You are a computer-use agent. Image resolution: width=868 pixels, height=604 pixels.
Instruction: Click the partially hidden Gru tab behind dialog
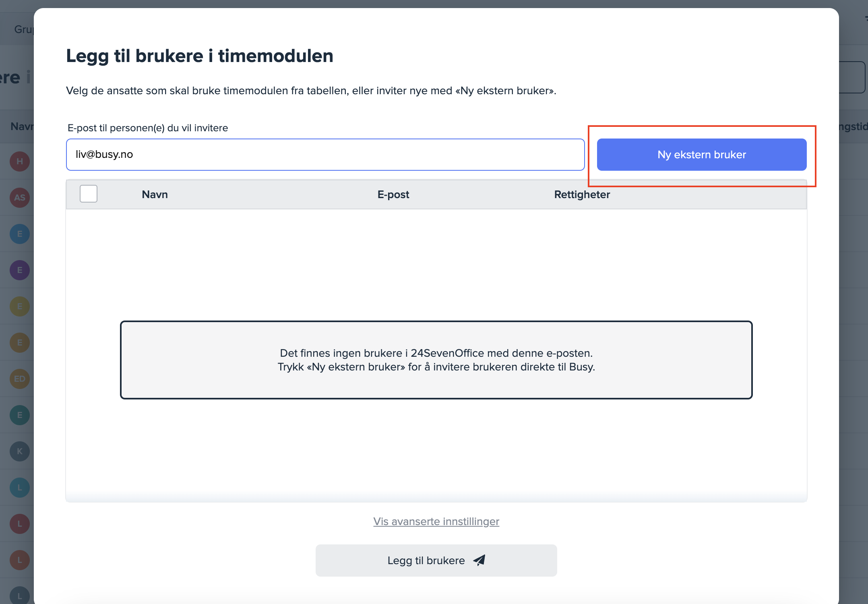coord(23,29)
